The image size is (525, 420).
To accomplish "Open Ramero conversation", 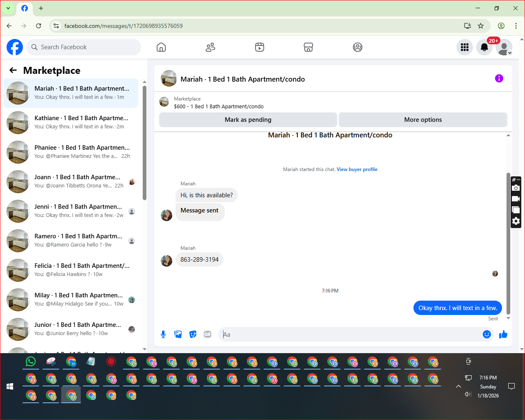I will (x=71, y=241).
